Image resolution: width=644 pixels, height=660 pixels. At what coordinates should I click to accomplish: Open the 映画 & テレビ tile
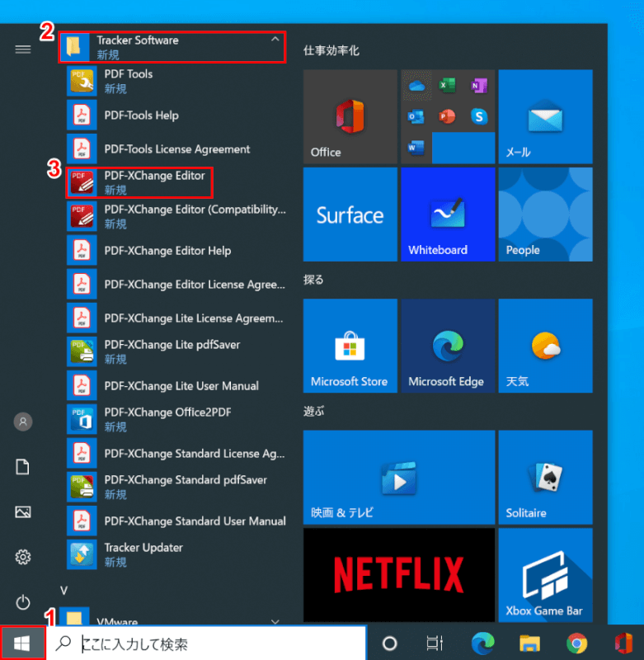tap(399, 477)
